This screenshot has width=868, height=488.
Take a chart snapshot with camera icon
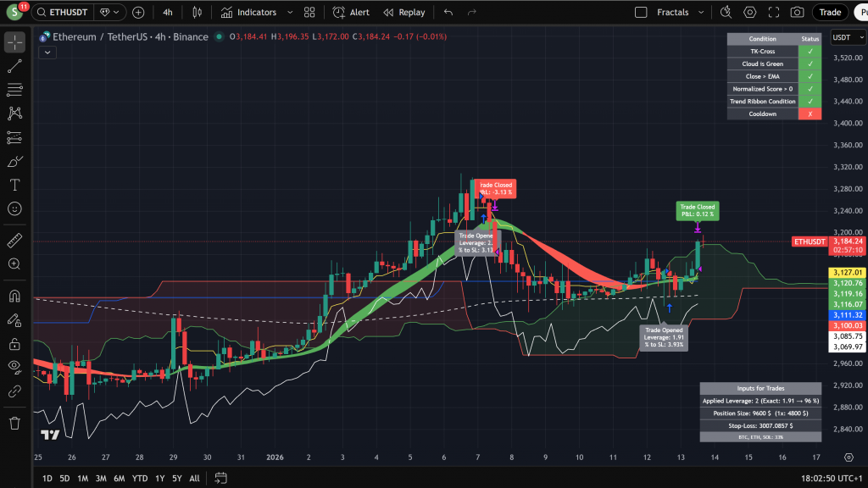tap(797, 13)
